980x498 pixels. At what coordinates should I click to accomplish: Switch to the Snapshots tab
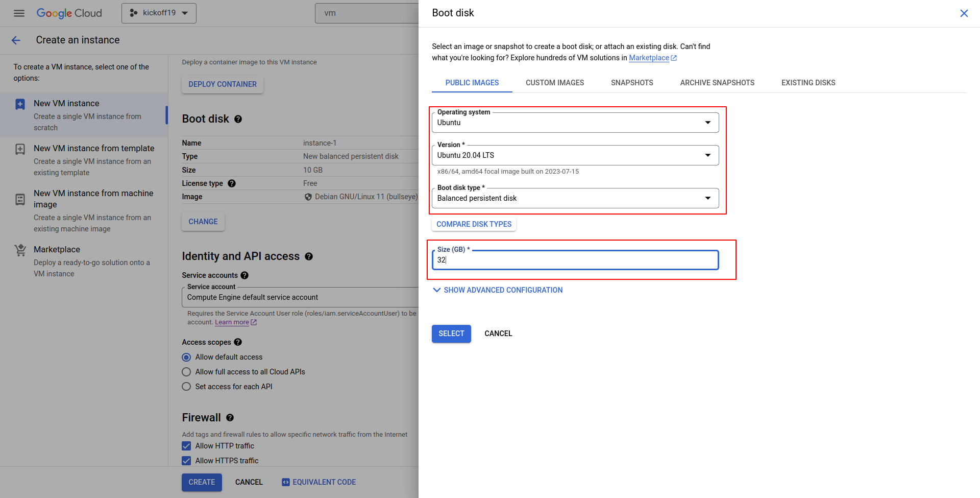coord(632,83)
